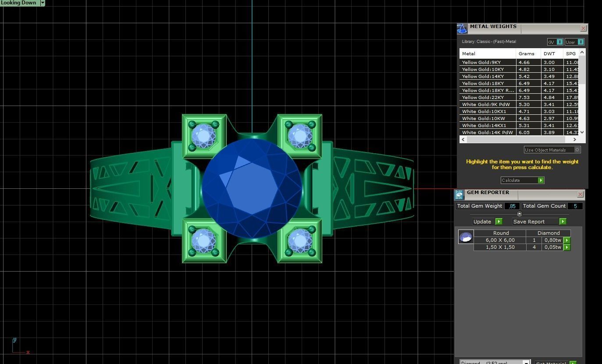Select the White Gold:14KX1 row
Viewport: 602px width, 364px height.
519,125
